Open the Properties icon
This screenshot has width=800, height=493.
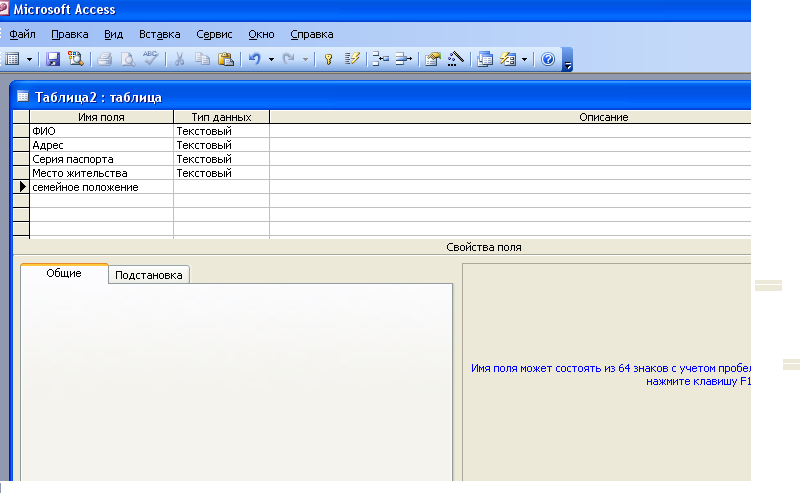432,59
